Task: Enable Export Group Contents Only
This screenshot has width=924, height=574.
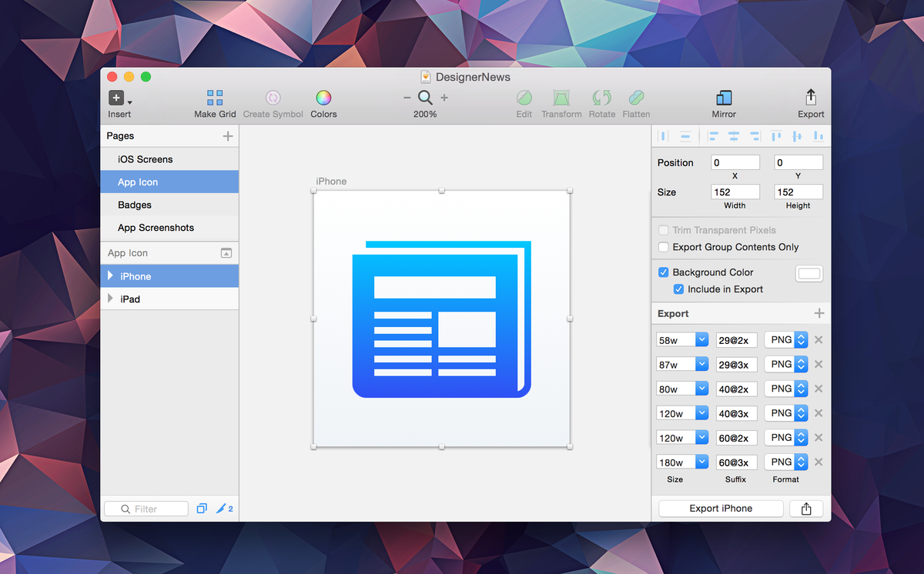Action: pos(663,247)
